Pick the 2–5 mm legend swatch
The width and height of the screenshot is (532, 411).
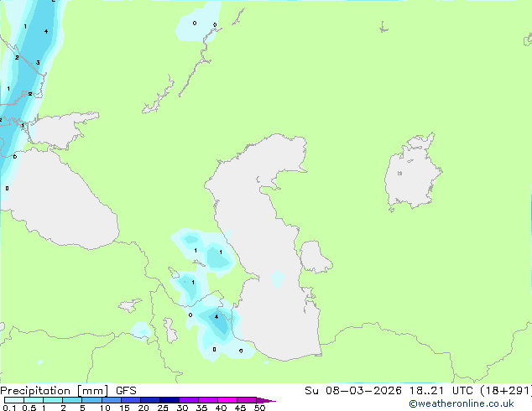pos(72,400)
